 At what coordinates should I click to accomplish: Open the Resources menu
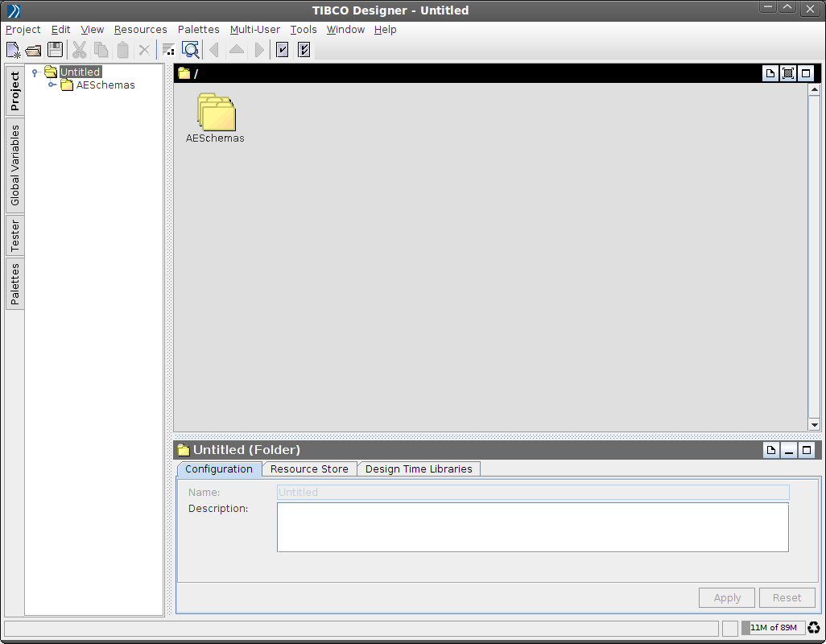(x=140, y=30)
